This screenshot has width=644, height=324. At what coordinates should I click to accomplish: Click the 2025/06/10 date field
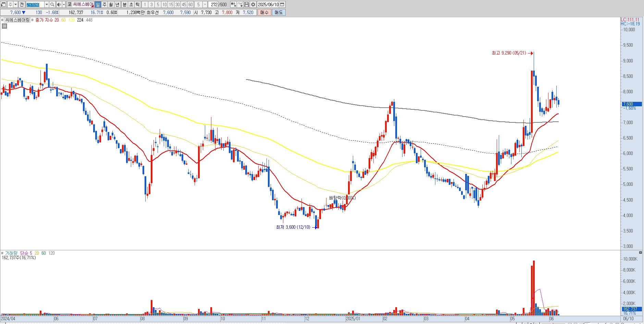tap(268, 4)
